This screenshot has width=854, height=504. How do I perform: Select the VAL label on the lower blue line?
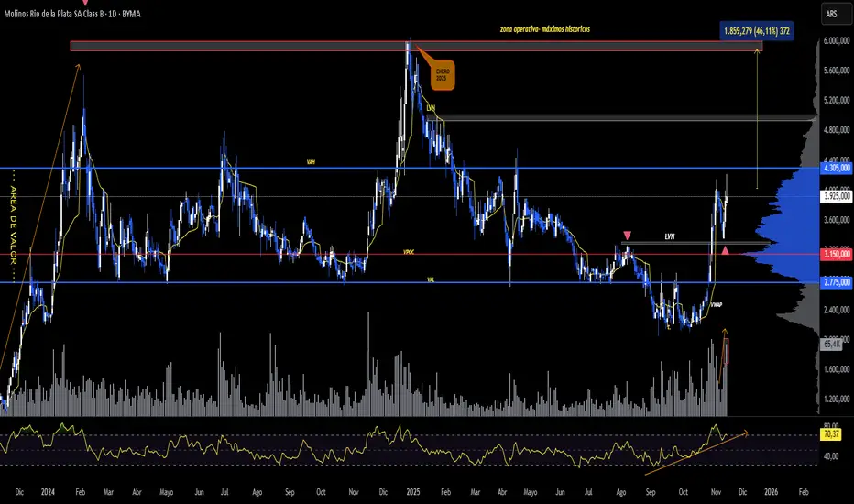(x=431, y=279)
